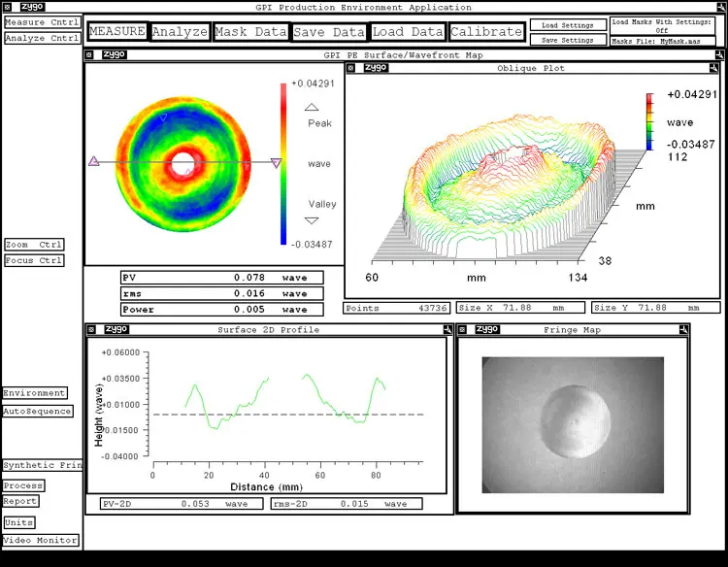Select Mask Data from the top bar
Viewport: 728px width, 567px height.
coord(250,32)
